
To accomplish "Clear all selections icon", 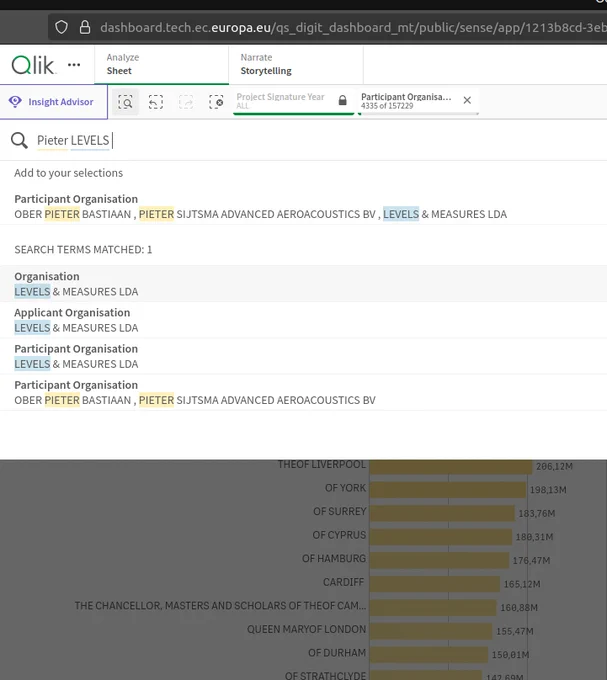I will coord(216,102).
